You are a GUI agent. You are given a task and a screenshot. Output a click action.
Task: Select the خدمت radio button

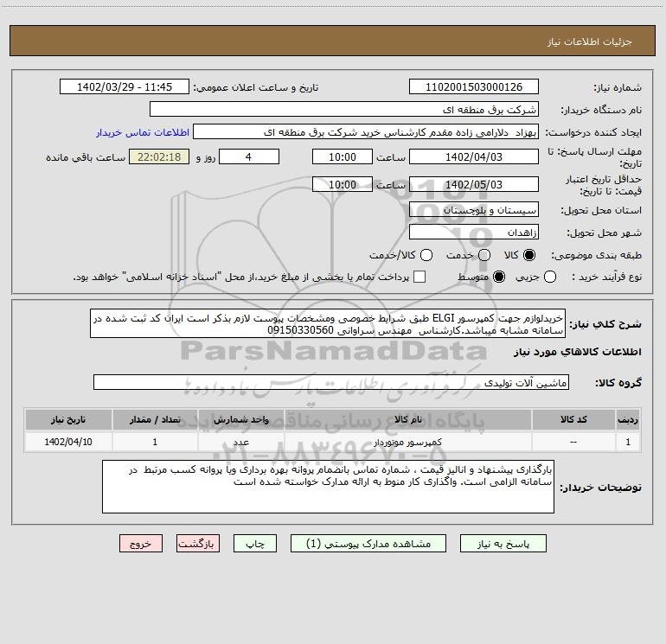[x=484, y=255]
